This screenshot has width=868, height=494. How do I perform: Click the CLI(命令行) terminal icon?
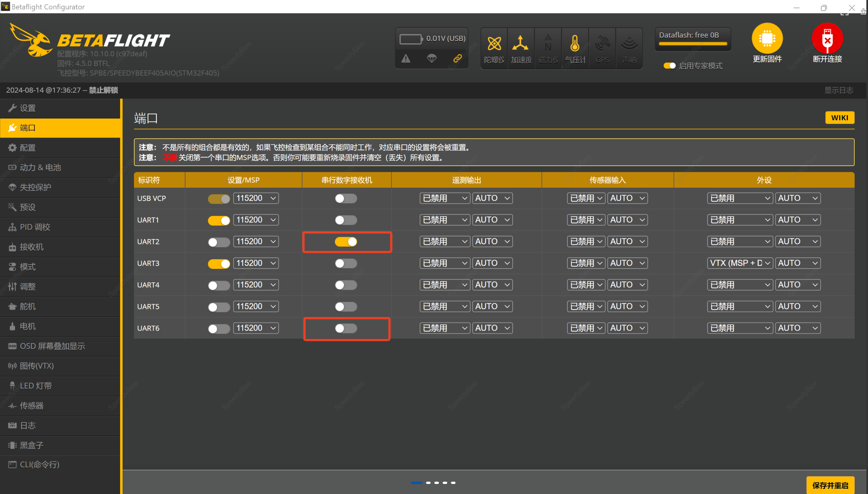click(12, 465)
